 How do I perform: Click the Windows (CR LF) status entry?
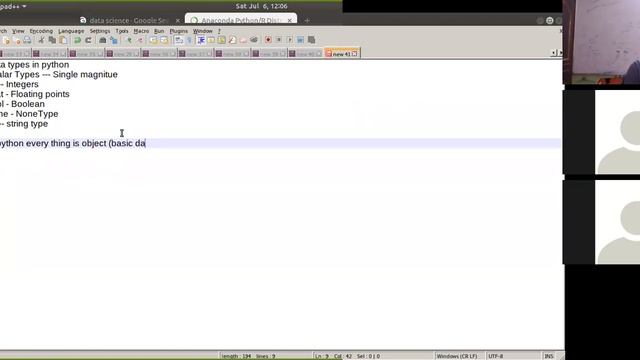457,356
